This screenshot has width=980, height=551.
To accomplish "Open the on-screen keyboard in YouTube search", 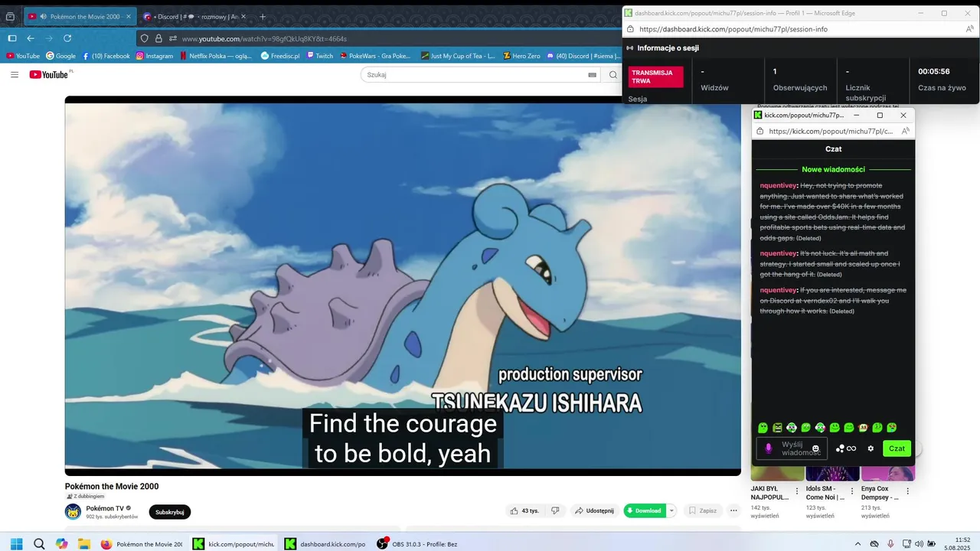I will tap(592, 75).
